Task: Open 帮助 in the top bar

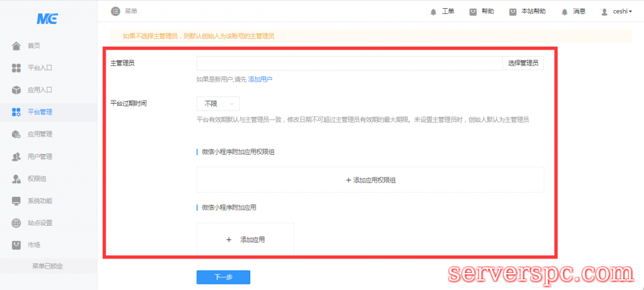Action: pyautogui.click(x=487, y=11)
